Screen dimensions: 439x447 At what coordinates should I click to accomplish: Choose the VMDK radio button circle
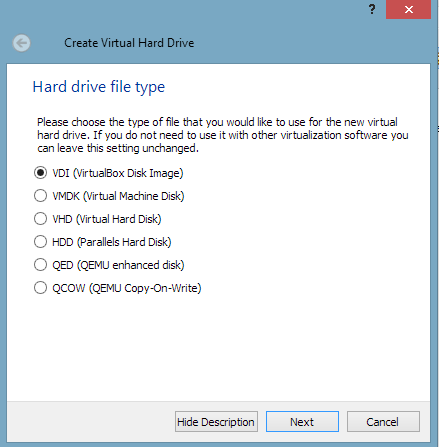pyautogui.click(x=40, y=196)
